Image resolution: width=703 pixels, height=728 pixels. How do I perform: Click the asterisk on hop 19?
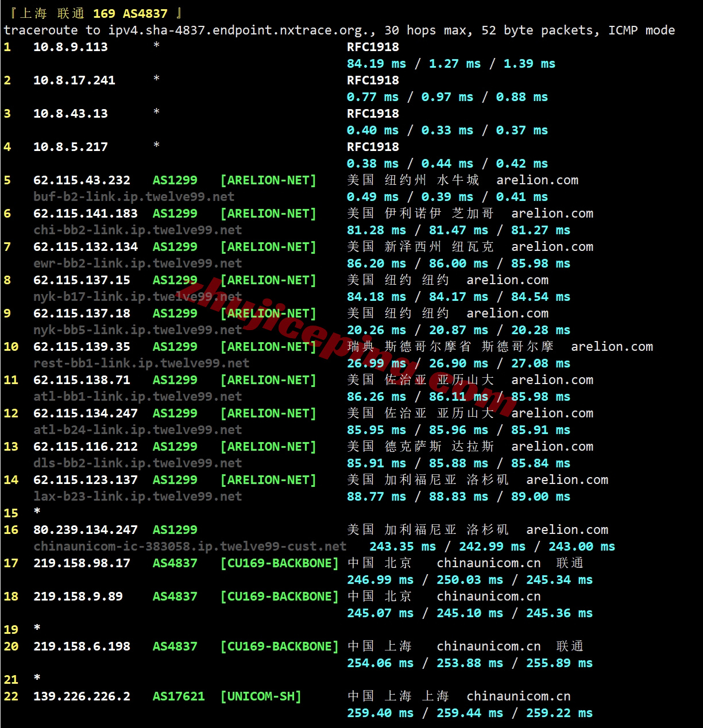click(37, 628)
